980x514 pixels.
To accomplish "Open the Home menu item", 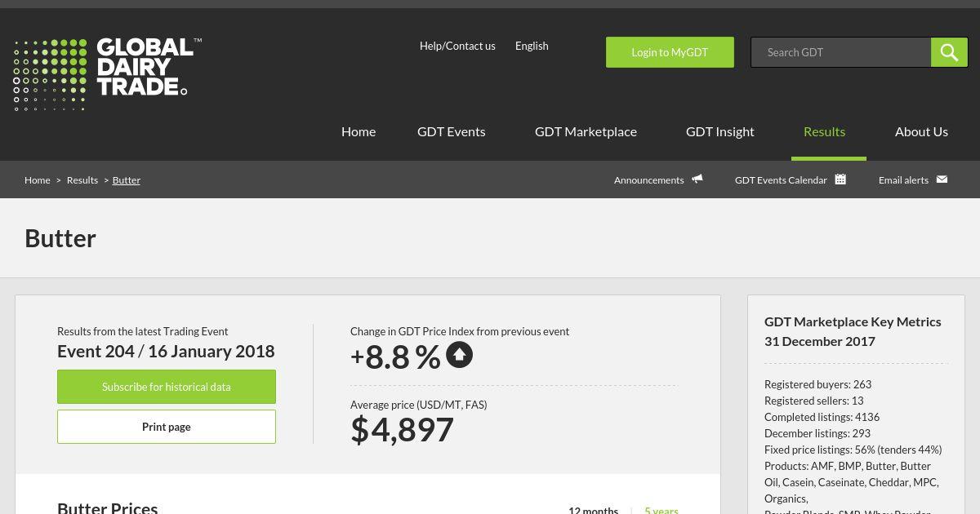I will 359,131.
